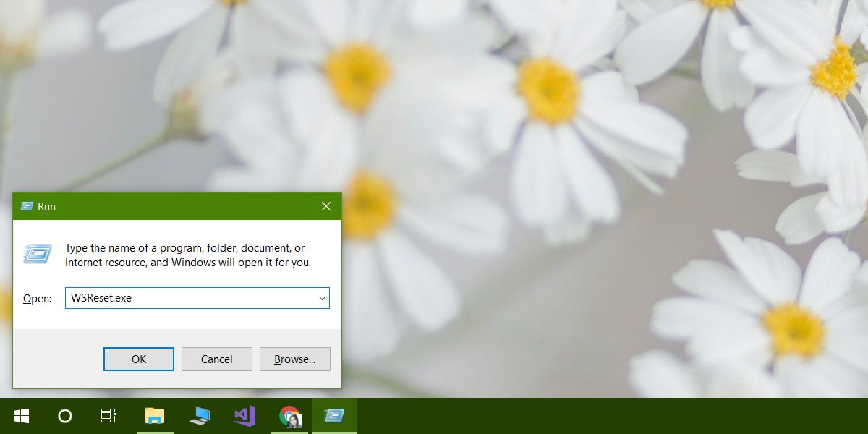868x434 pixels.
Task: Click empty desktop wallpaper area
Action: tap(579, 289)
